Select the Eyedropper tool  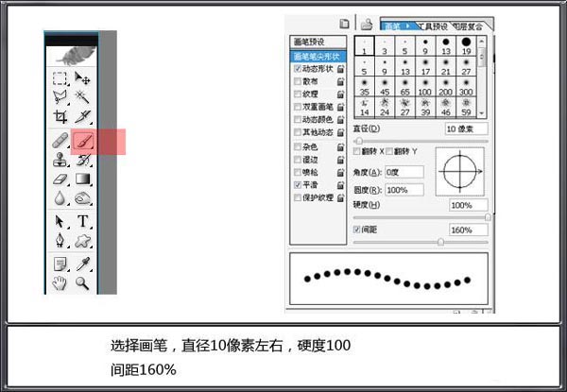click(83, 264)
